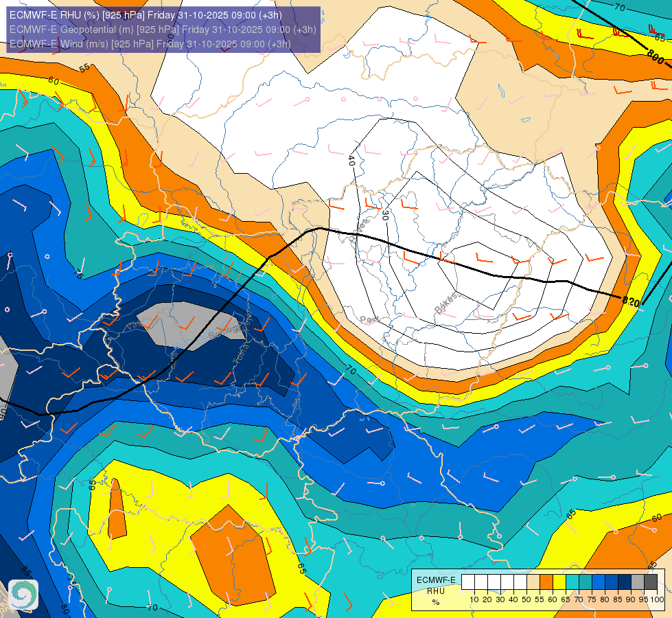Select the ECMWF-E Geopotential (m) title line
The width and height of the screenshot is (672, 618).
pos(163,30)
